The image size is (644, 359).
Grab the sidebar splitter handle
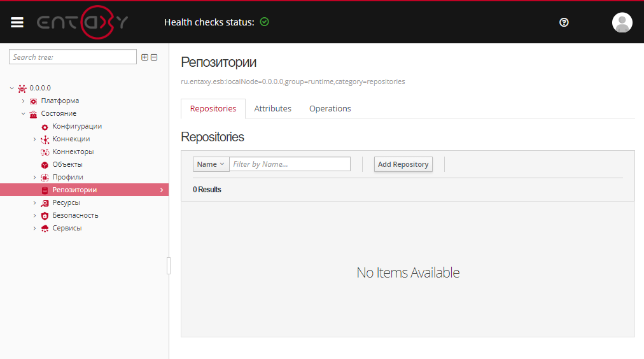coord(169,266)
